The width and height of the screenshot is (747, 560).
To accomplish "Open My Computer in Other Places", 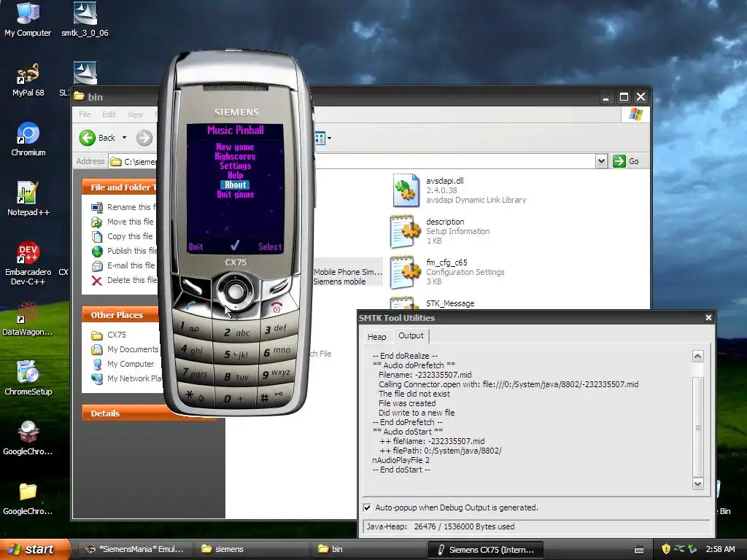I will point(123,365).
